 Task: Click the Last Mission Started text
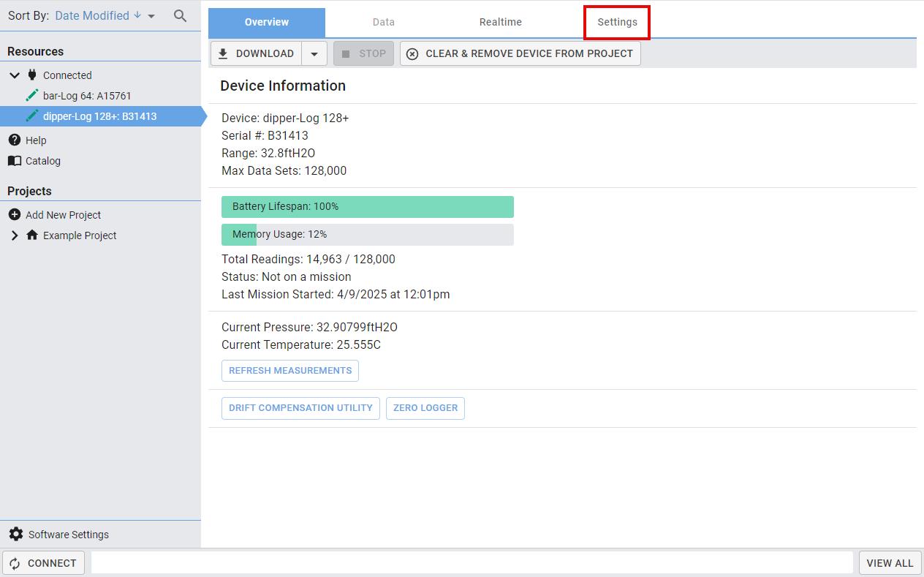click(336, 294)
